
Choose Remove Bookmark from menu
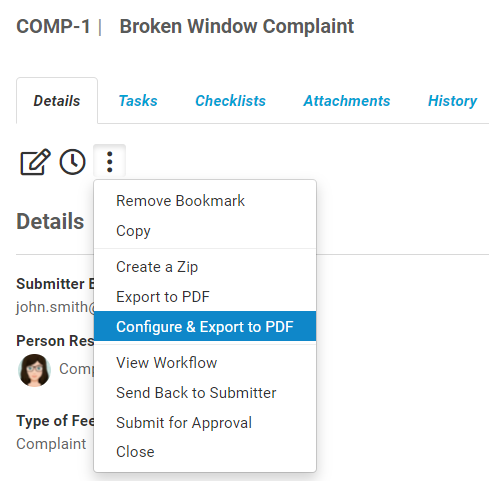tap(205, 201)
